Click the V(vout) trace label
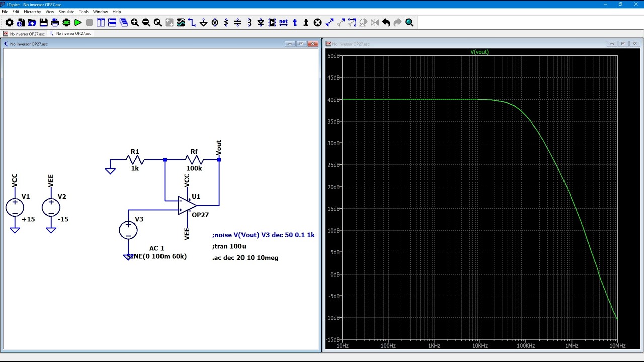The width and height of the screenshot is (644, 362). tap(479, 52)
